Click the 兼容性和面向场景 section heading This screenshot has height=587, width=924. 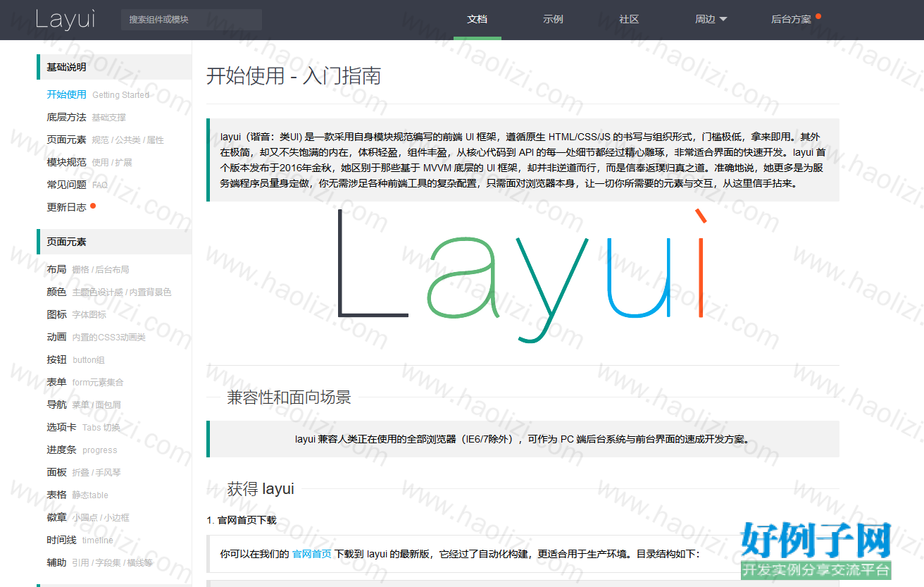tap(289, 397)
